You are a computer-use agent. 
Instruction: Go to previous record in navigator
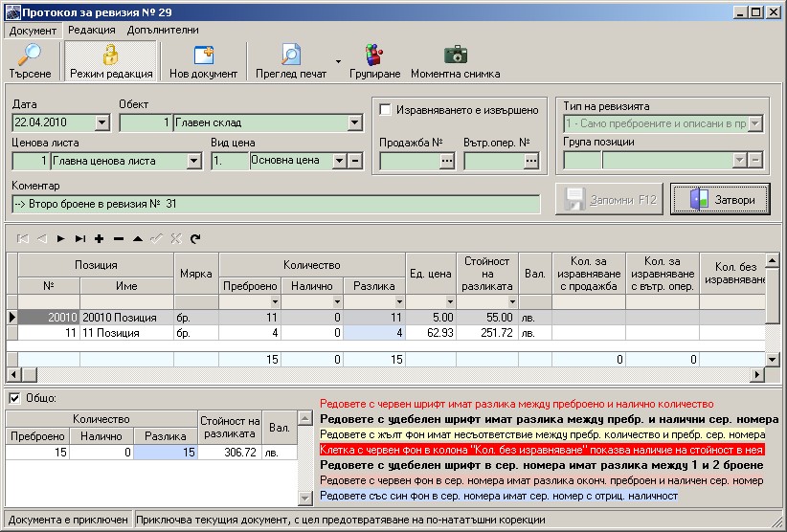tap(42, 238)
